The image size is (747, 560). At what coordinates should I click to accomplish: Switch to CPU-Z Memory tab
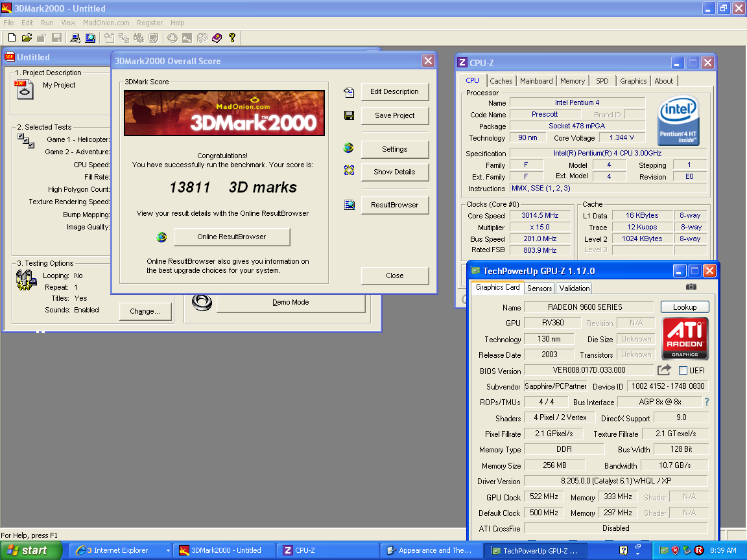pyautogui.click(x=573, y=81)
